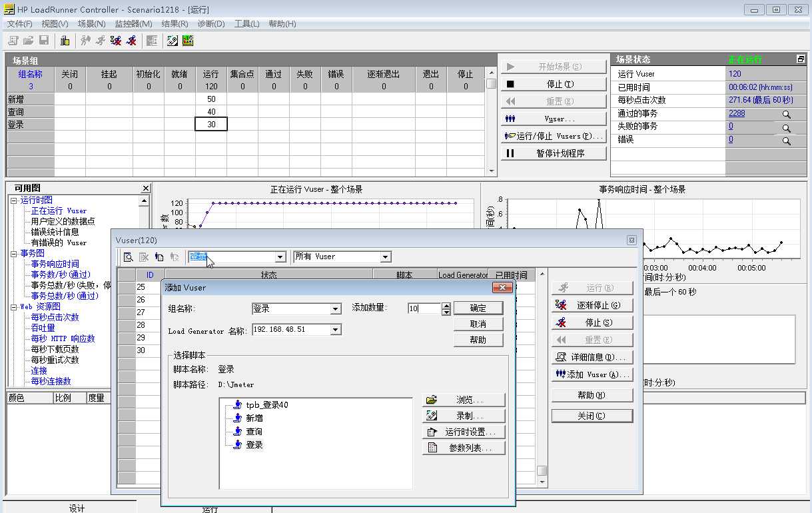Click fourth greyed icon in Vuser window toolbar
The height and width of the screenshot is (513, 812).
coord(175,256)
